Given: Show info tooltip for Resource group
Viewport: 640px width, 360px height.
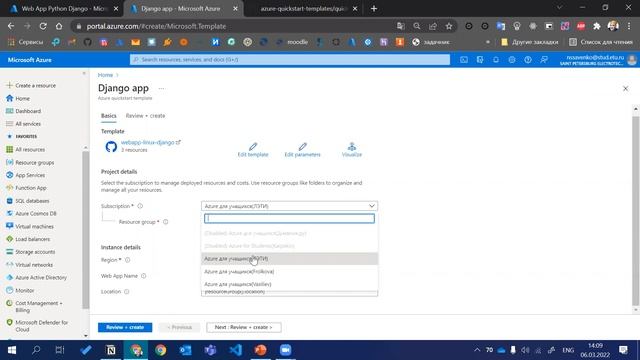Looking at the screenshot, I should click(x=166, y=222).
